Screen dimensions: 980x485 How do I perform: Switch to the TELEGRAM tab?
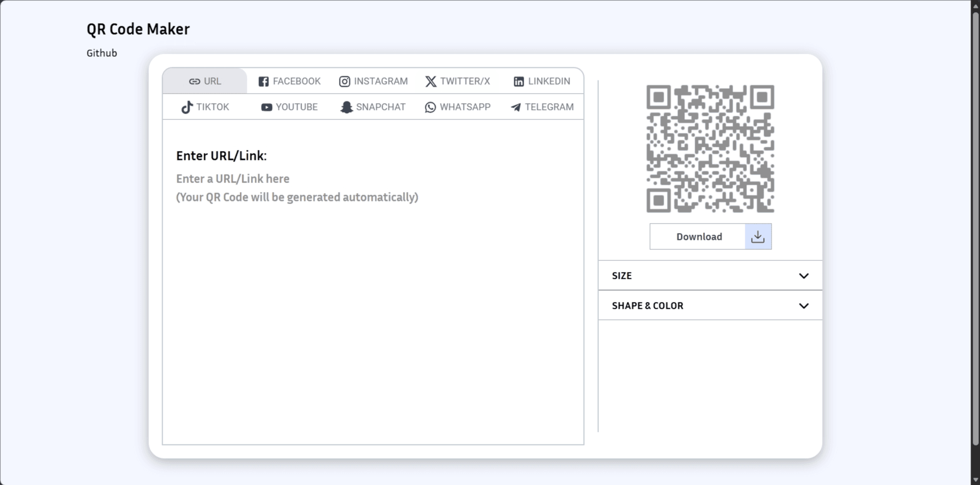point(542,107)
